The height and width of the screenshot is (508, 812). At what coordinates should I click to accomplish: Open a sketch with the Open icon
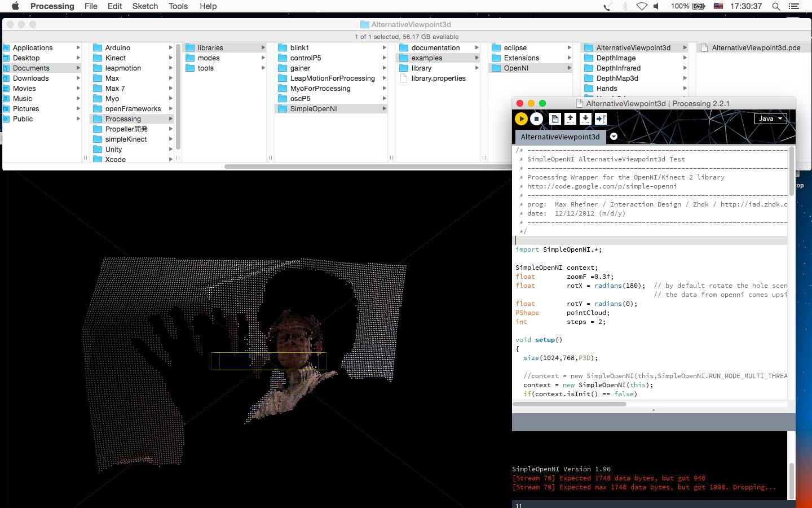570,119
